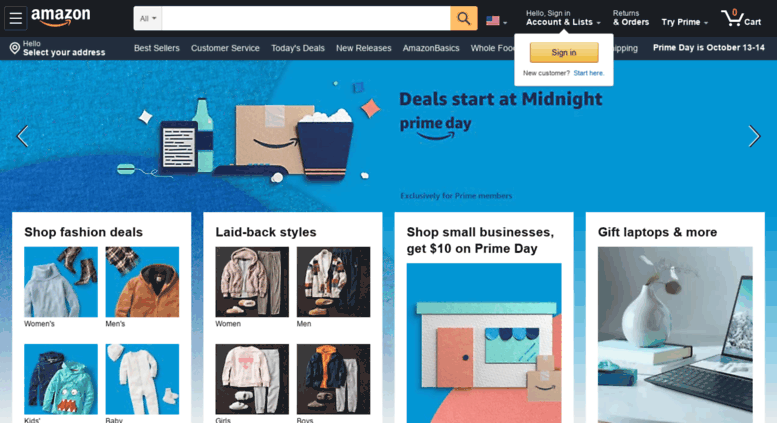
Task: Click the Amazon logo
Action: click(x=60, y=17)
